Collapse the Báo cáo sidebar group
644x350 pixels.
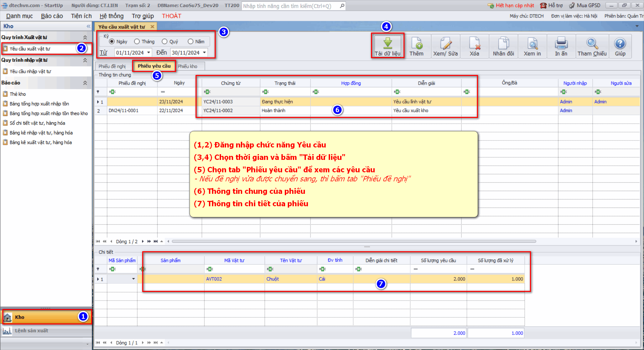pos(85,83)
